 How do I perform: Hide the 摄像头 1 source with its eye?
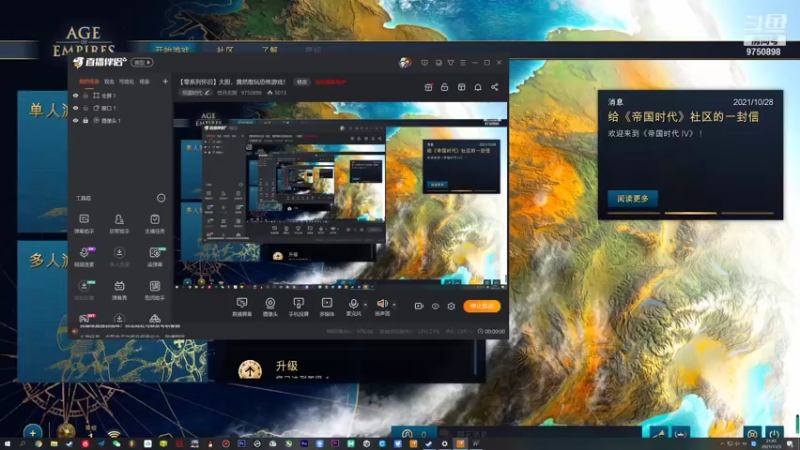[x=76, y=121]
